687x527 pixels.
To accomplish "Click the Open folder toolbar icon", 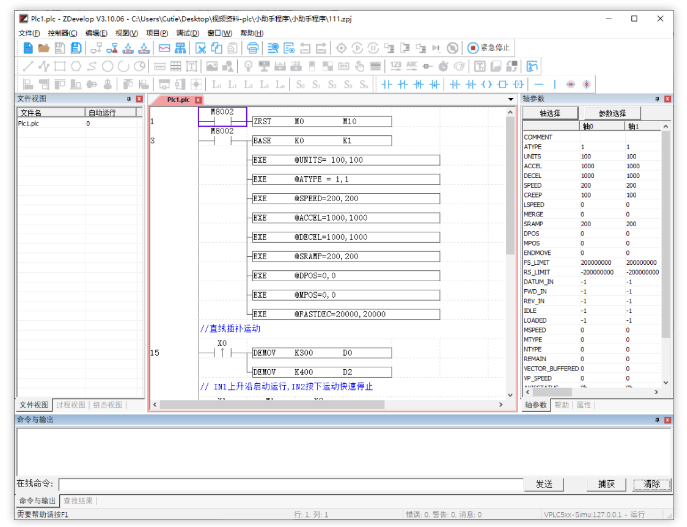I will tap(44, 48).
